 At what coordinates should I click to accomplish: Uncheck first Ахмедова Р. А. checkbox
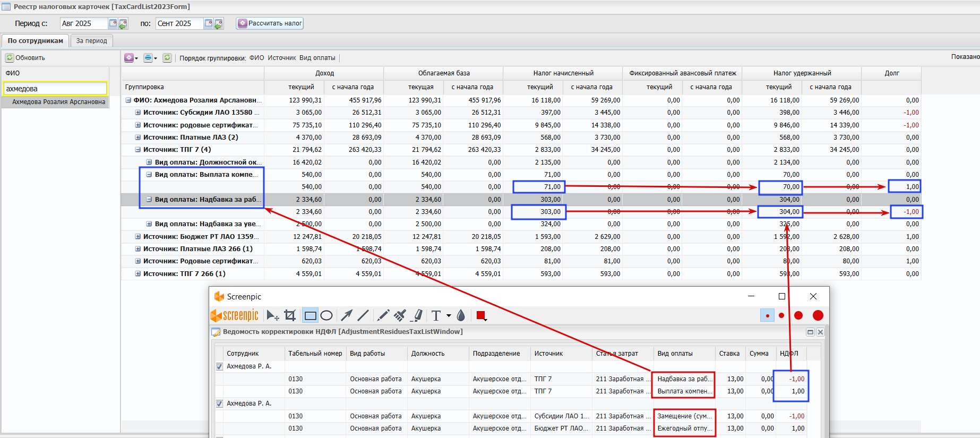[219, 366]
